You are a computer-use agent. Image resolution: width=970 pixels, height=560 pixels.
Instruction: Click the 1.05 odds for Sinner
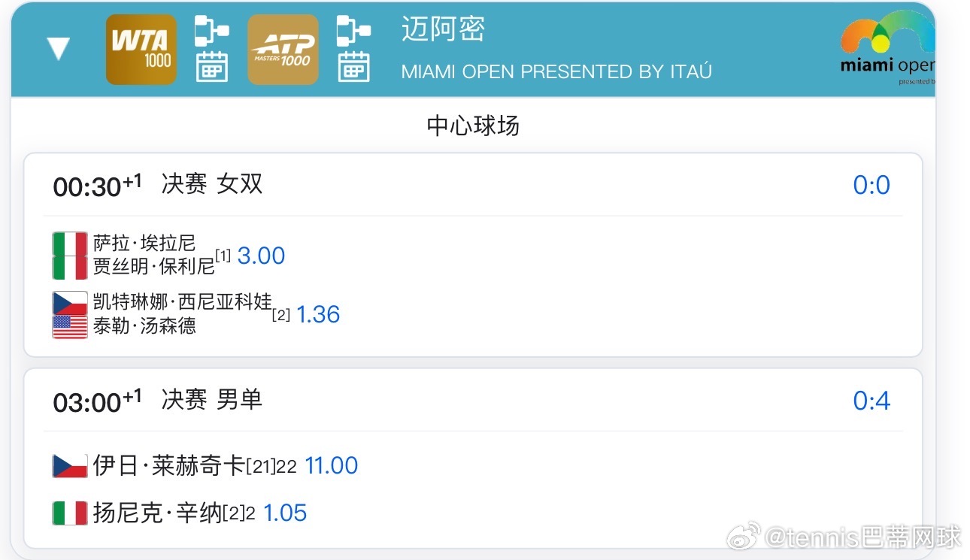pyautogui.click(x=285, y=513)
